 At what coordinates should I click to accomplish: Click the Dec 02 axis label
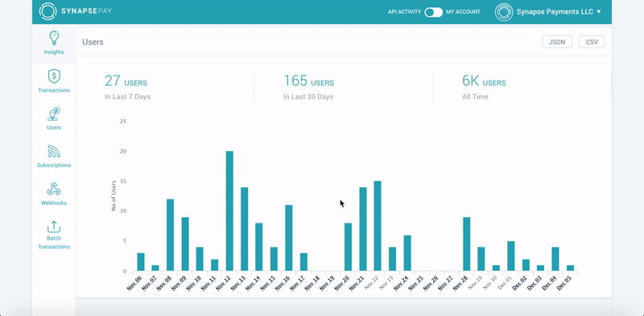(x=520, y=283)
